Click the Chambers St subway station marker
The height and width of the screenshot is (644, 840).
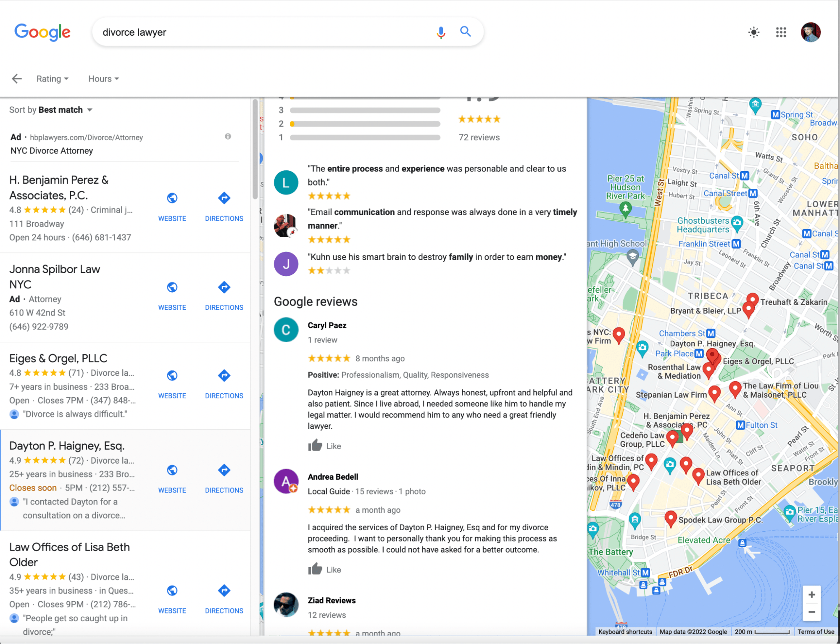(x=711, y=333)
